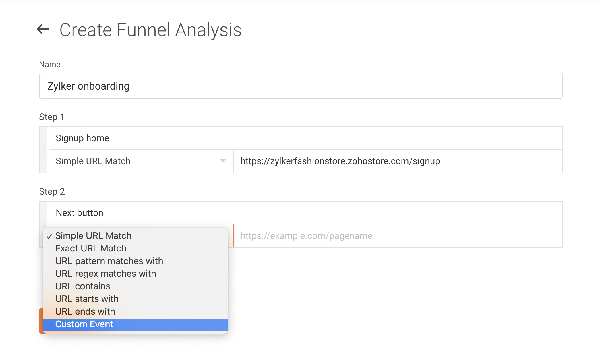Grab the Step 1 drag handle
Image resolution: width=600 pixels, height=364 pixels.
(43, 150)
